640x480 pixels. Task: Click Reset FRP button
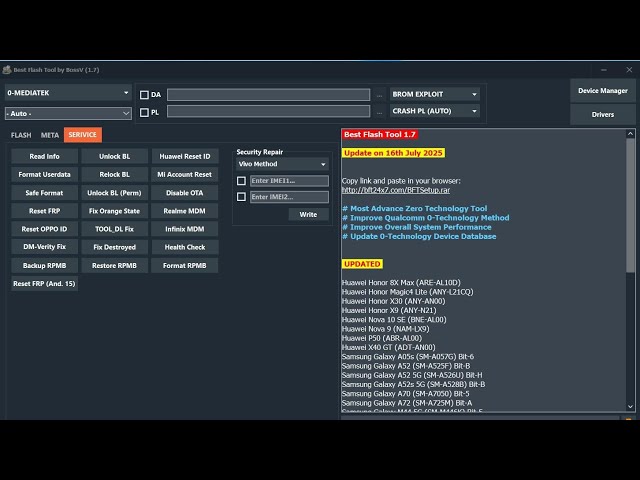click(44, 211)
